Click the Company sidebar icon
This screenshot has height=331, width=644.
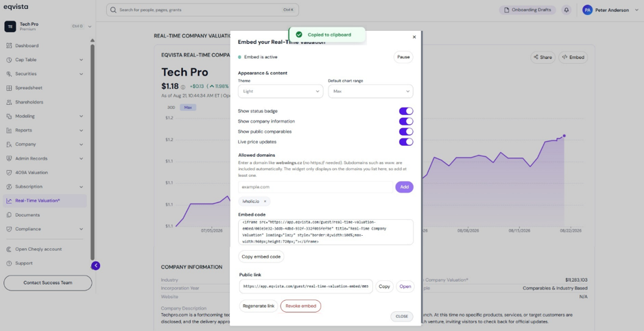9,145
